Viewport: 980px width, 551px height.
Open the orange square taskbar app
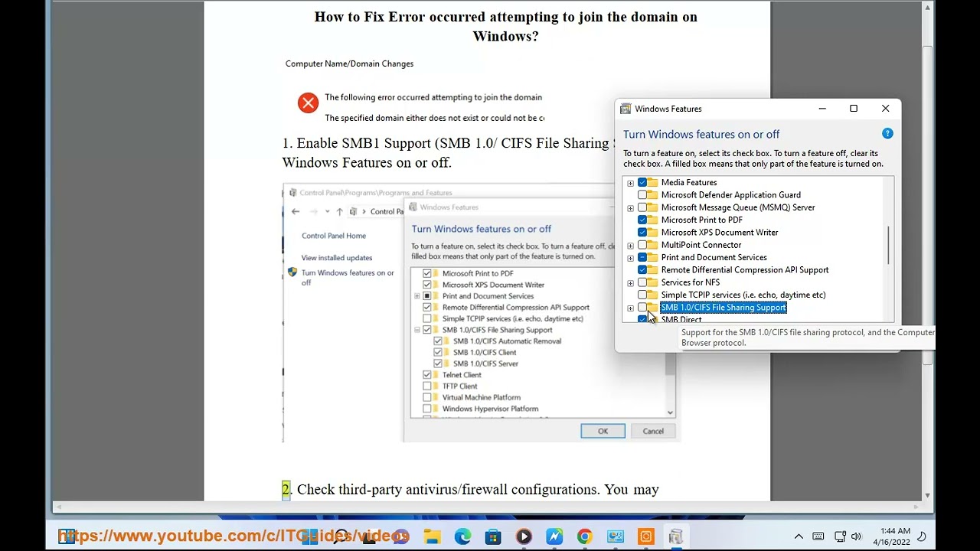[645, 537]
